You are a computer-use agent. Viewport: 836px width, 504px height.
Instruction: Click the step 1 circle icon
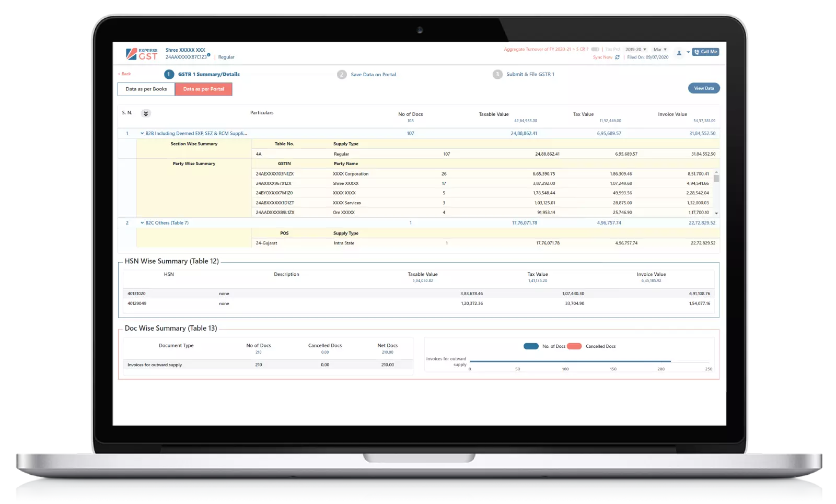pos(169,74)
